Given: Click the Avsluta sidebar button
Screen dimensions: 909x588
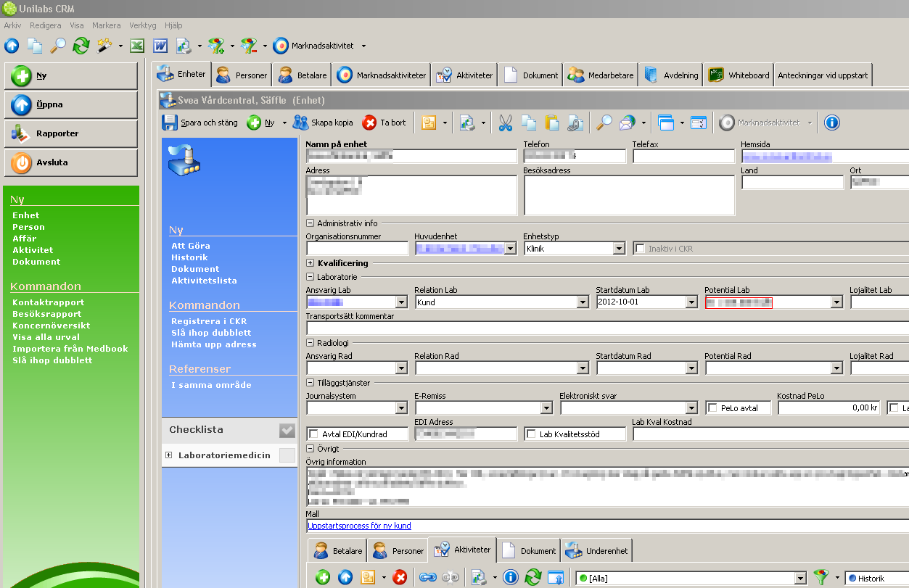Looking at the screenshot, I should pos(70,162).
